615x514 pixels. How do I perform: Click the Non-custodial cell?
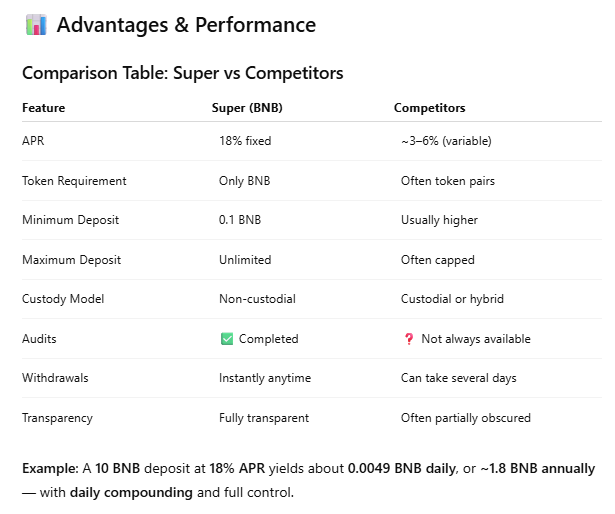257,299
